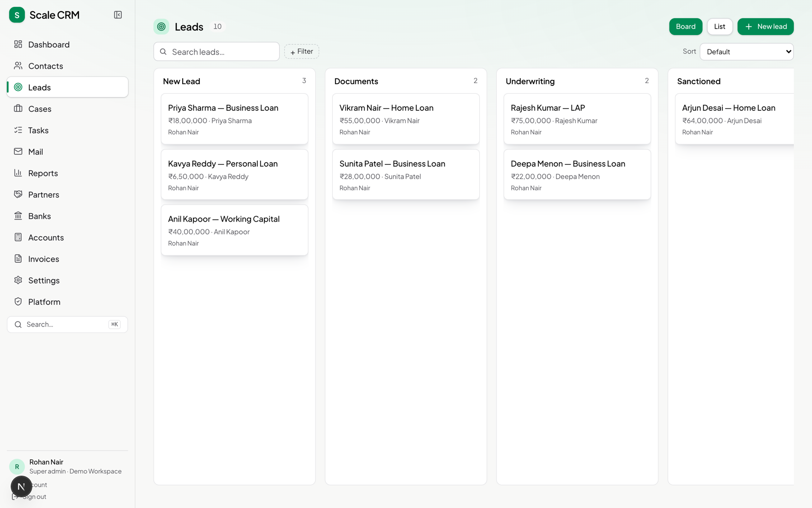The height and width of the screenshot is (508, 812).
Task: Open Anil Kapoor — Working Capital card
Action: (x=234, y=230)
